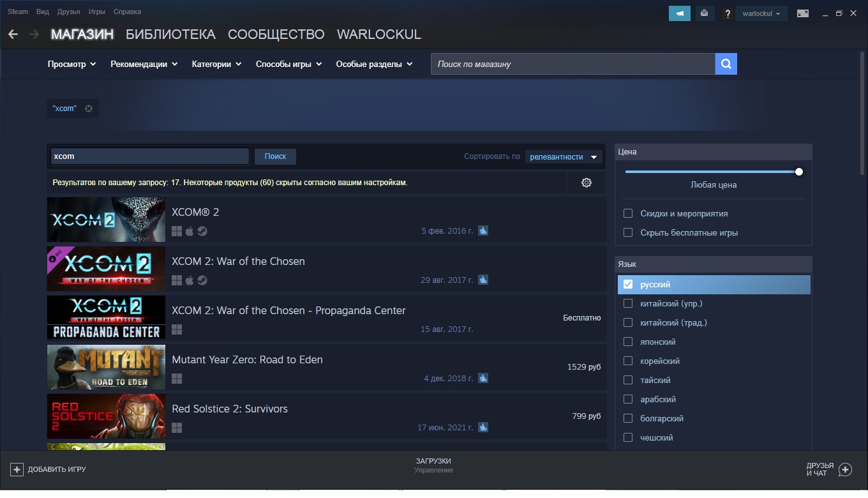Click the store search magnifier button

(726, 64)
